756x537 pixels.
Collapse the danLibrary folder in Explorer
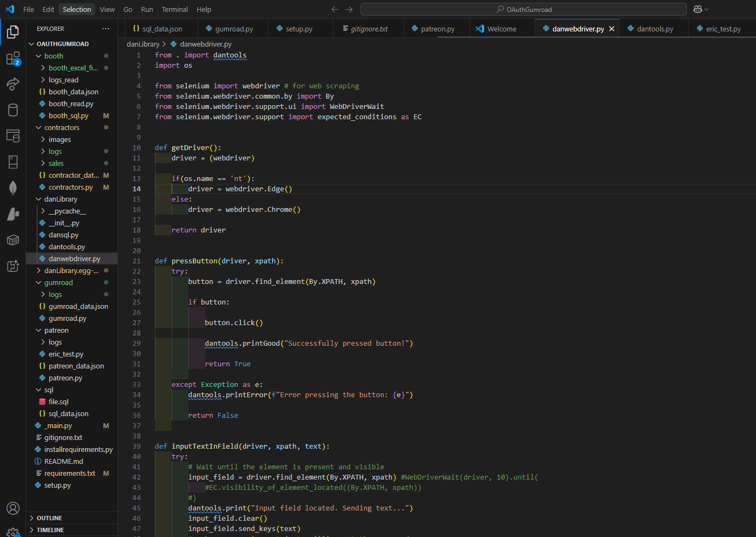point(71,199)
